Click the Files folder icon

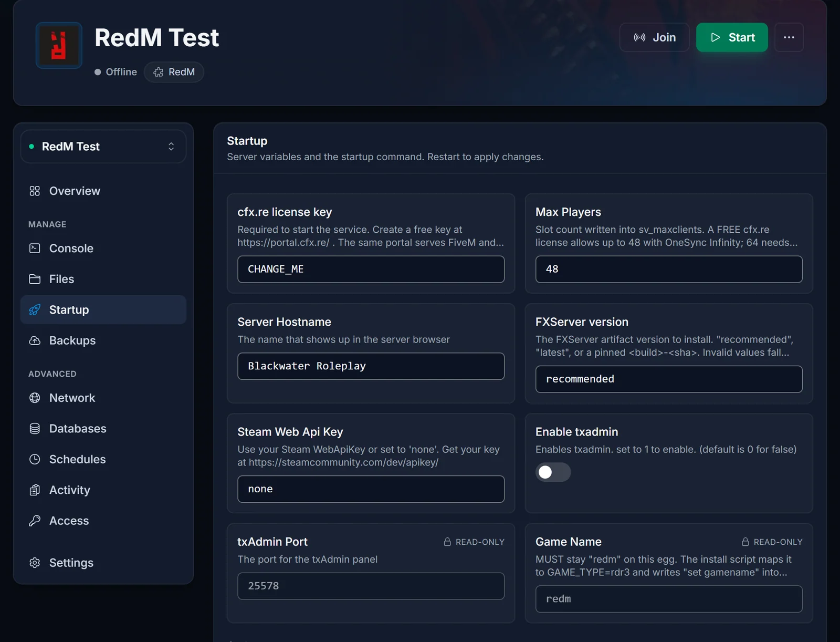point(35,279)
